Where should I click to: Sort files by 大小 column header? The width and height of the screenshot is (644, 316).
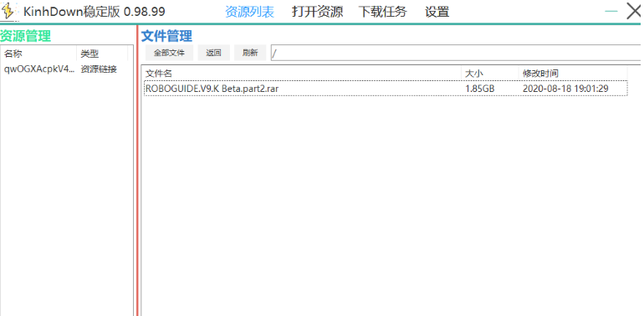click(489, 74)
